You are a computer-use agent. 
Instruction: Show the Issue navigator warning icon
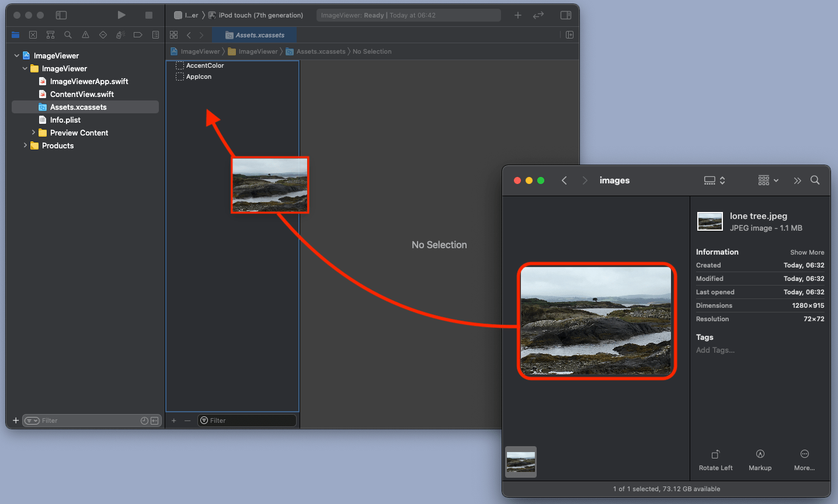pyautogui.click(x=85, y=34)
